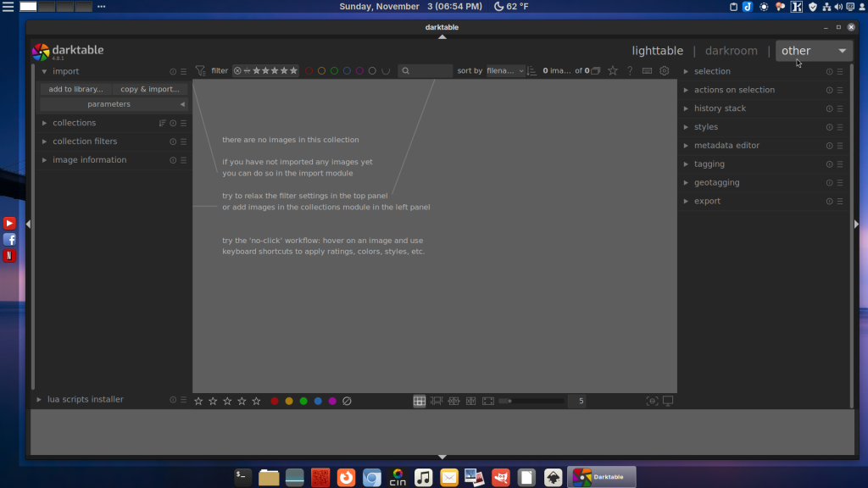This screenshot has height=488, width=868.
Task: Open global preferences gear icon
Action: click(x=665, y=71)
